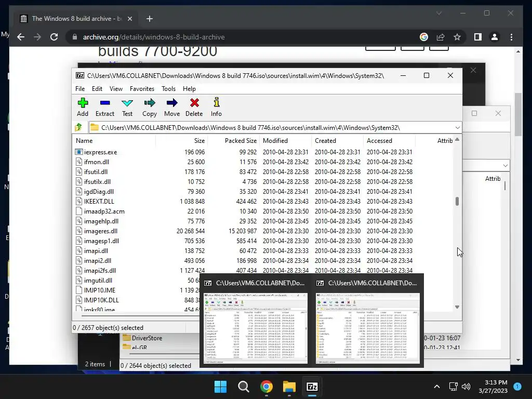Open the Help menu
Image resolution: width=532 pixels, height=399 pixels.
[189, 88]
